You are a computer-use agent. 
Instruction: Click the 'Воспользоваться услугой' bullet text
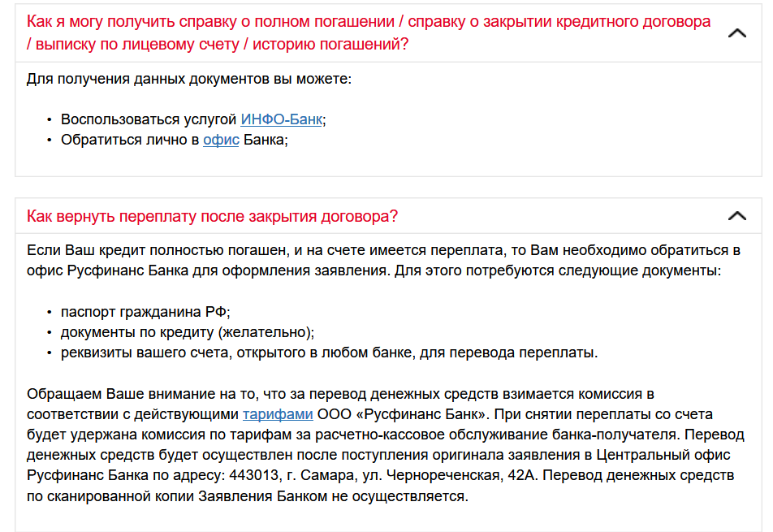pos(149,119)
